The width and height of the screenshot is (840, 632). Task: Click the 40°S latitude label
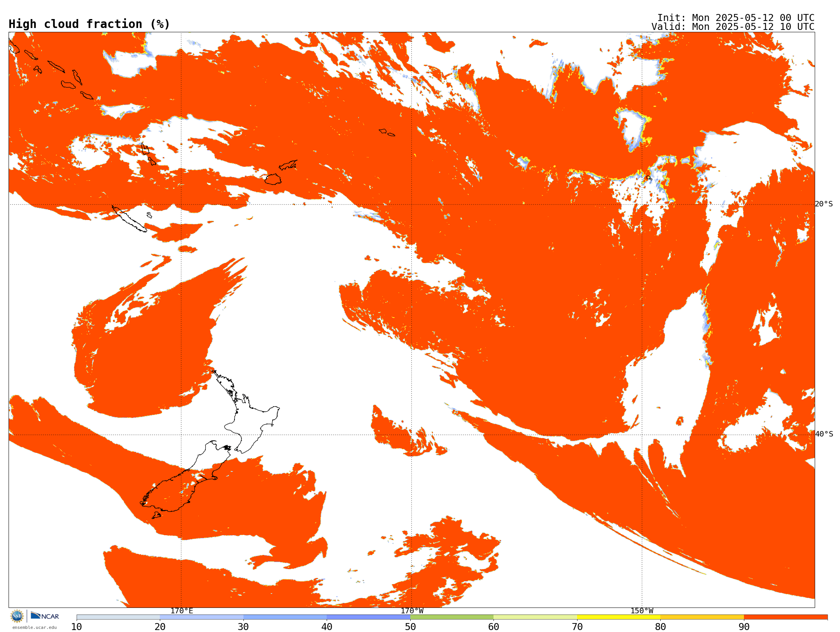point(824,434)
